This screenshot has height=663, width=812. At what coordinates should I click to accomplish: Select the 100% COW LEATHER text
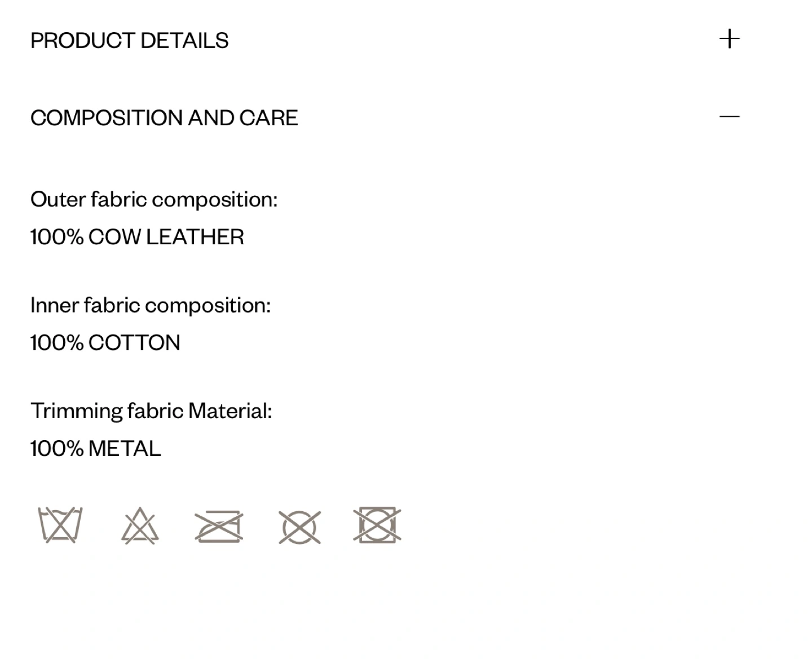click(137, 237)
